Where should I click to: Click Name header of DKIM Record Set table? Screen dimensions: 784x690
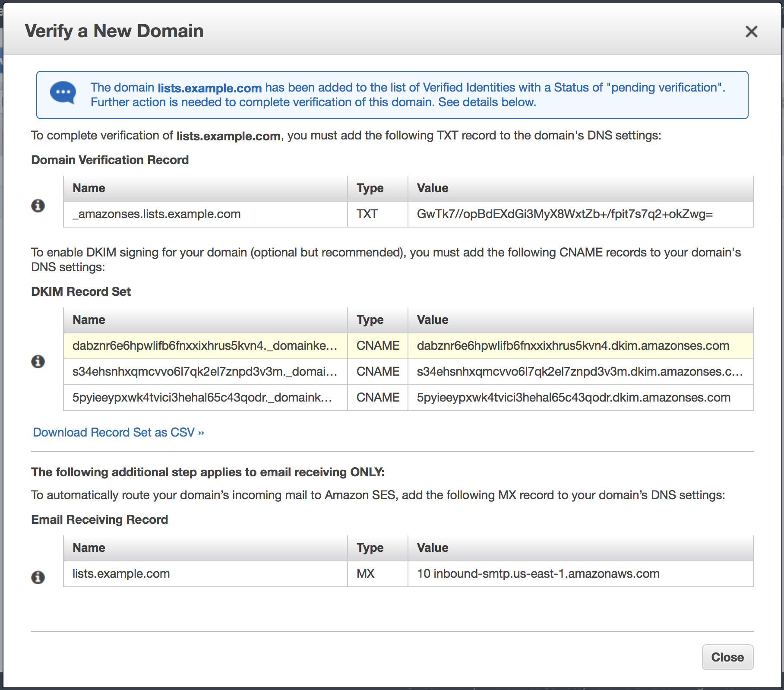tap(205, 320)
